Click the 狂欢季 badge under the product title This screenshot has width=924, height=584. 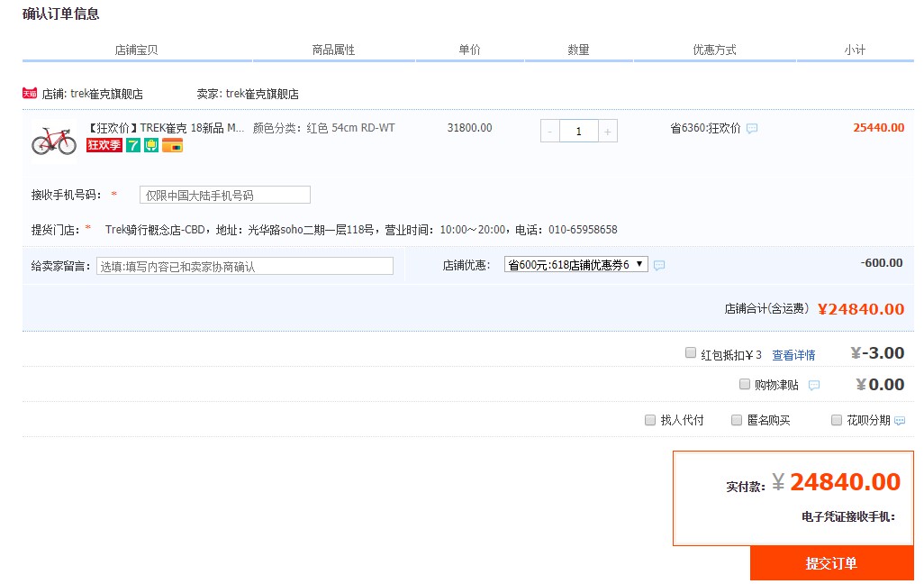[x=104, y=145]
